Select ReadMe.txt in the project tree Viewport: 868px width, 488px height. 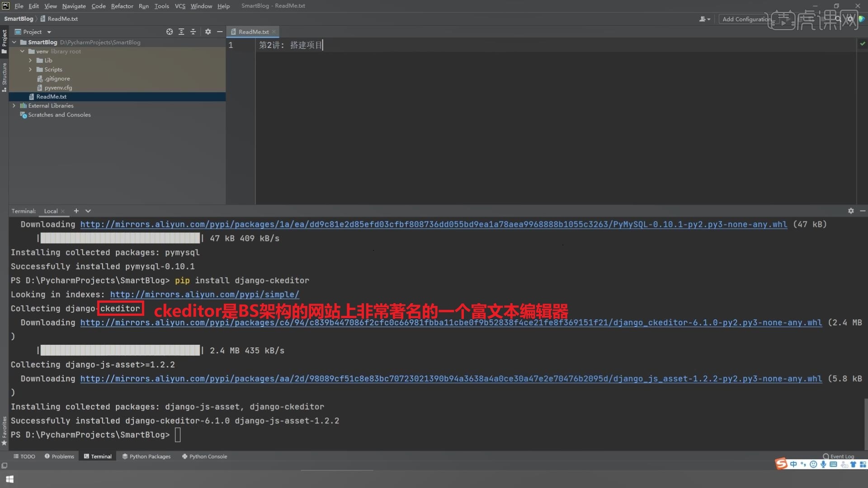pos(51,96)
